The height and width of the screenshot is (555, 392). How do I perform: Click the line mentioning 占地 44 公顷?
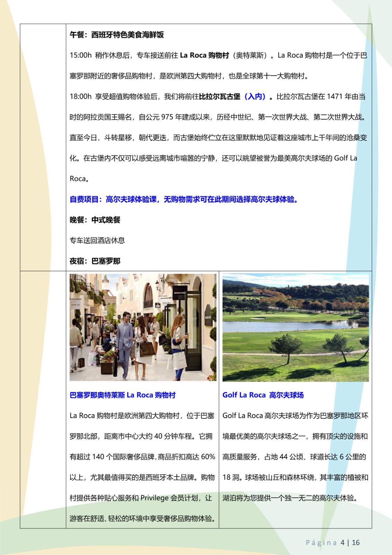tap(294, 457)
